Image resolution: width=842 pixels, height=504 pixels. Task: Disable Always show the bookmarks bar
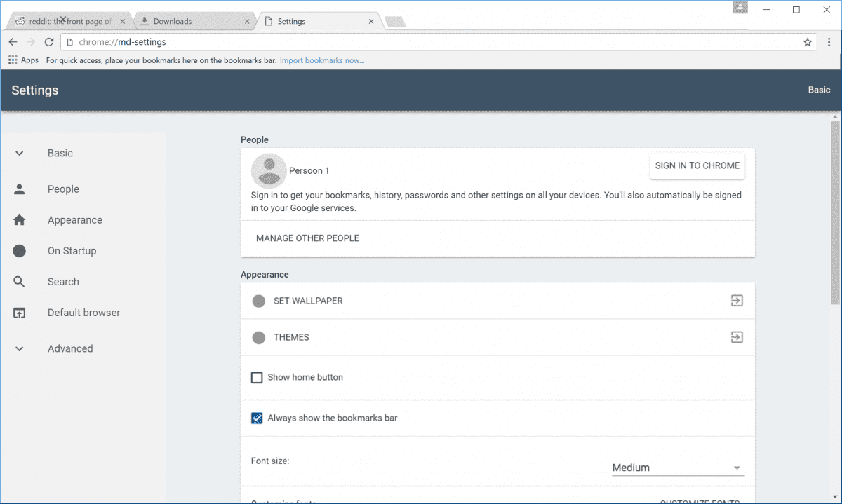pyautogui.click(x=257, y=417)
